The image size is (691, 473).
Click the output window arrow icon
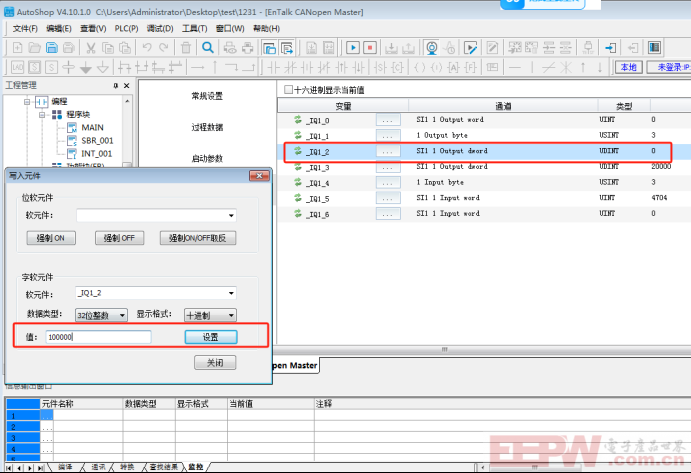287,48
